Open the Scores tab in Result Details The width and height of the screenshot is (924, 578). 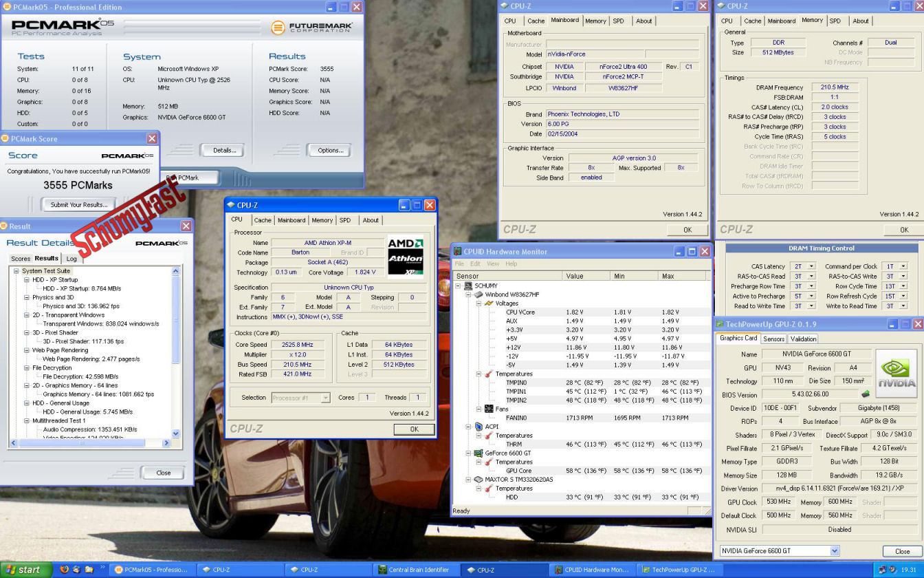[x=21, y=259]
